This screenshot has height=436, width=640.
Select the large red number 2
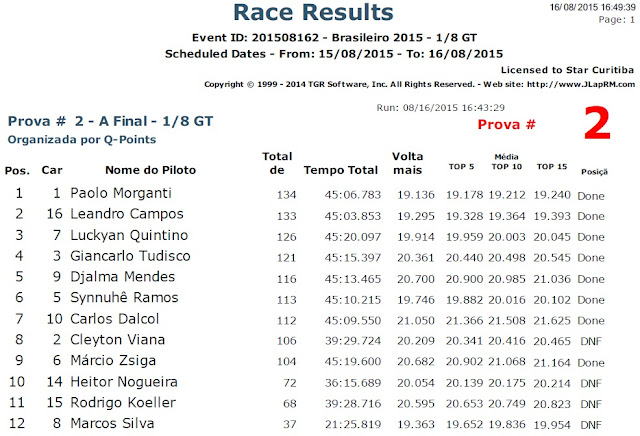pyautogui.click(x=597, y=123)
